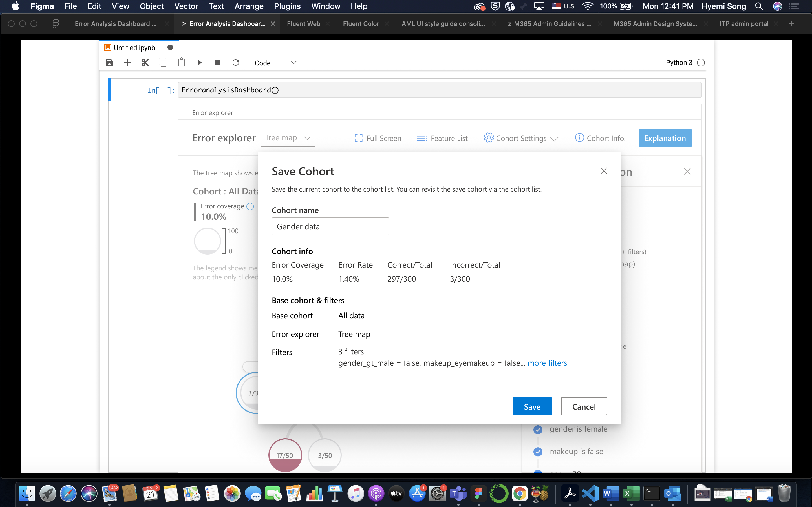Screen dimensions: 812x507
Task: Expand the Cohort Settings dropdown
Action: pyautogui.click(x=521, y=138)
